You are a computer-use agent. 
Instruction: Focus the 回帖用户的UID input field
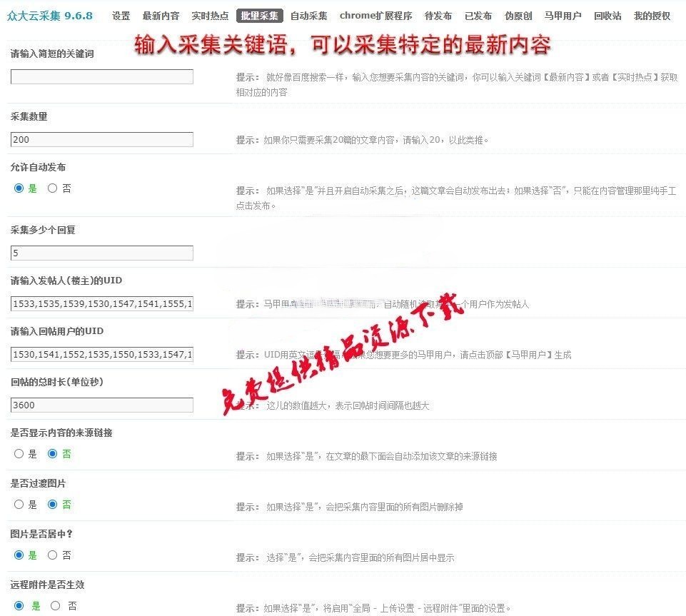102,355
